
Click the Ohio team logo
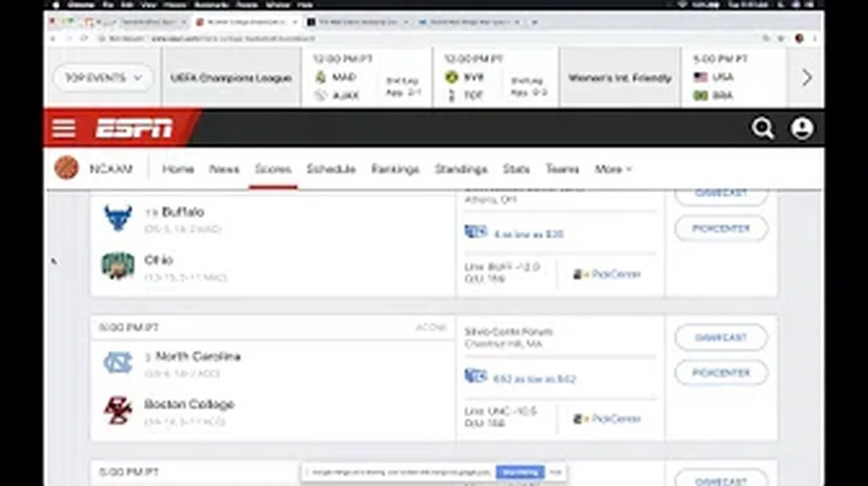(x=118, y=265)
